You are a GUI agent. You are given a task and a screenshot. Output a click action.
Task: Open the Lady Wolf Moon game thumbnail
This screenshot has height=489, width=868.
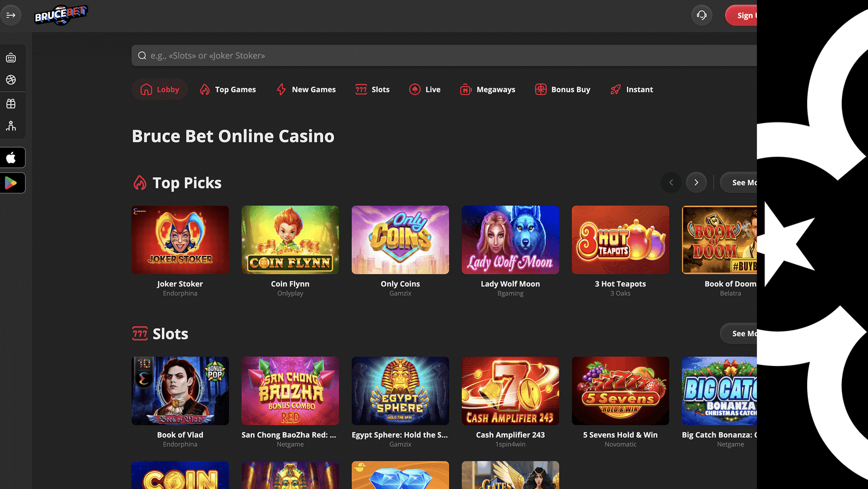[510, 240]
